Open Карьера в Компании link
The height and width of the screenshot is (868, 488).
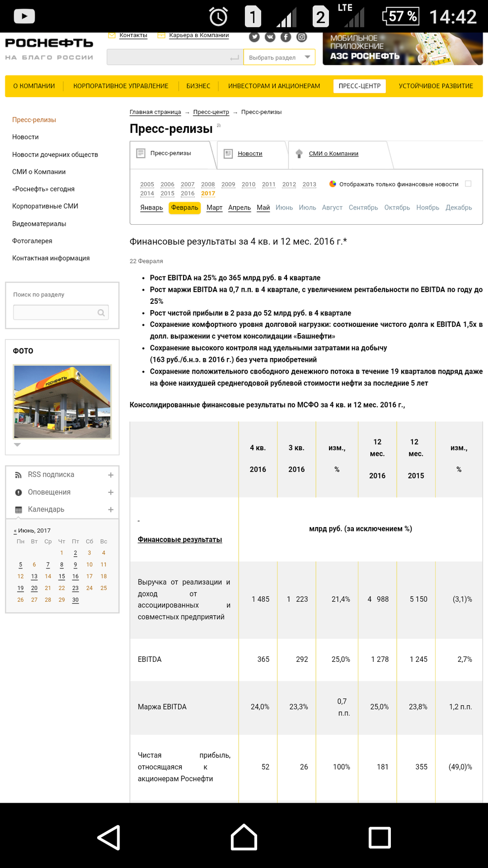point(199,35)
